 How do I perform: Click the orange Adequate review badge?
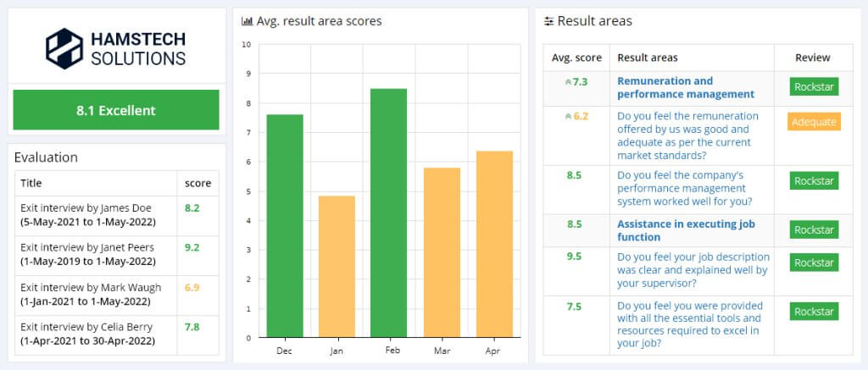[x=814, y=122]
